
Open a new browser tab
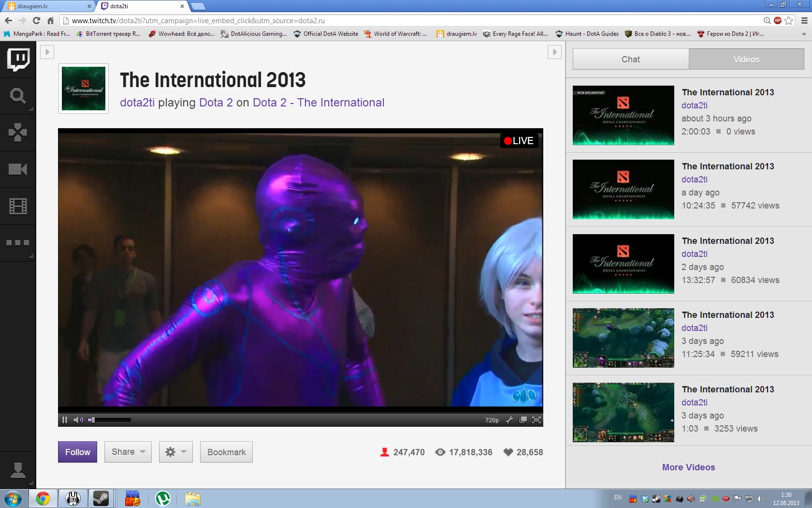198,6
